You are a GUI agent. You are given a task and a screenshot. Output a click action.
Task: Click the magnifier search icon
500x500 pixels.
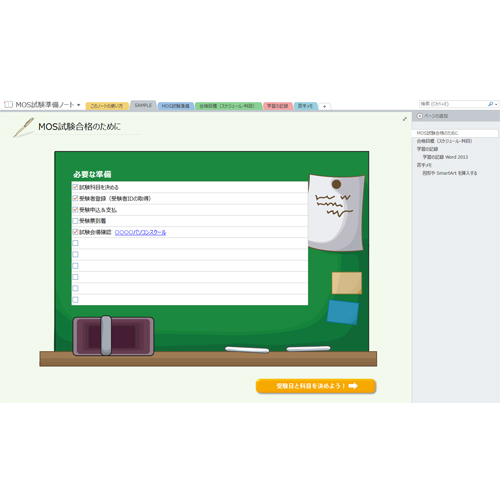(490, 104)
